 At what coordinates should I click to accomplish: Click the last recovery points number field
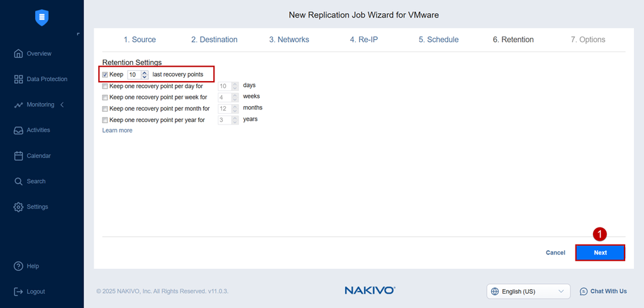tap(135, 75)
